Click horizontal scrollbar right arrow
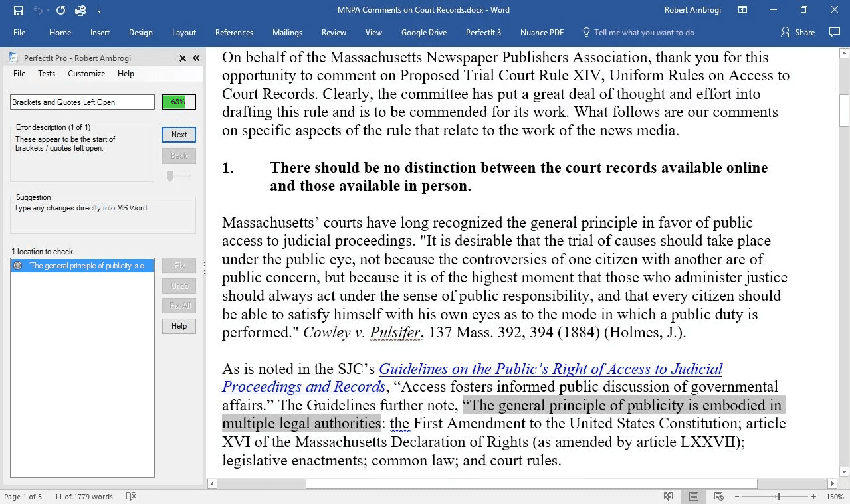 click(832, 484)
